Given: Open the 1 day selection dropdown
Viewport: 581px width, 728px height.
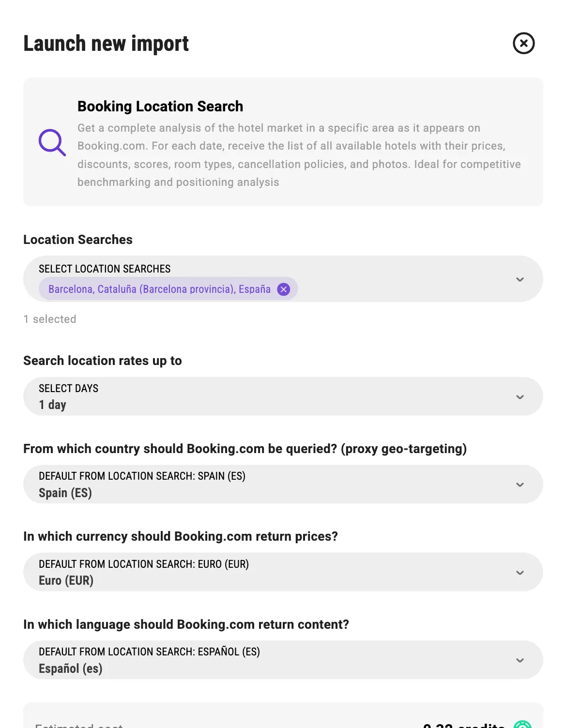Looking at the screenshot, I should coord(283,396).
